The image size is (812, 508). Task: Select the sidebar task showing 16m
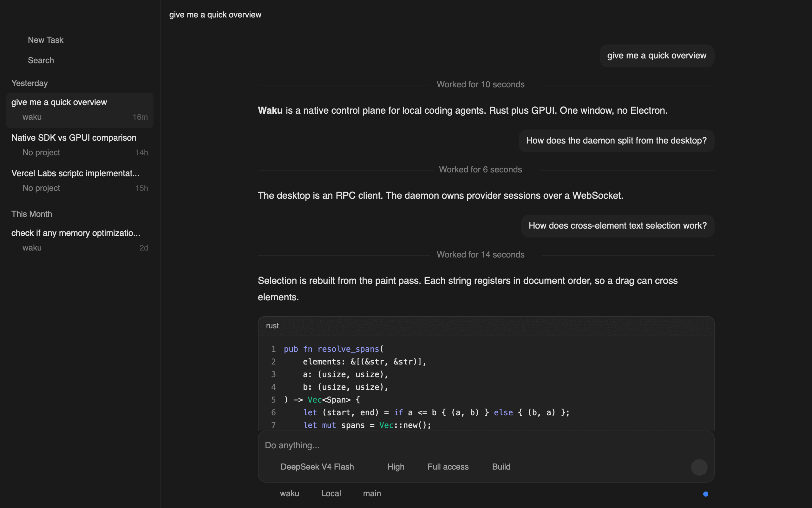click(x=80, y=110)
